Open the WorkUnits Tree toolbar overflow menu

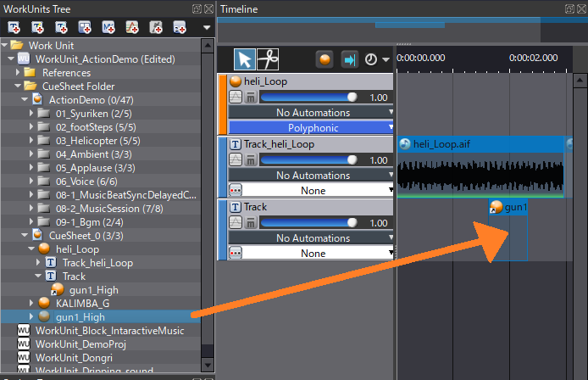click(206, 28)
